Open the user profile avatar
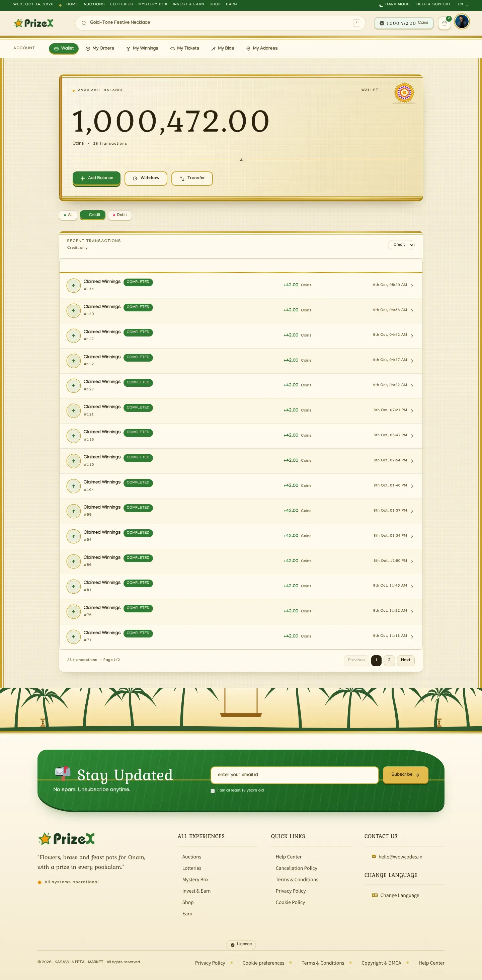The image size is (482, 980). tap(462, 22)
